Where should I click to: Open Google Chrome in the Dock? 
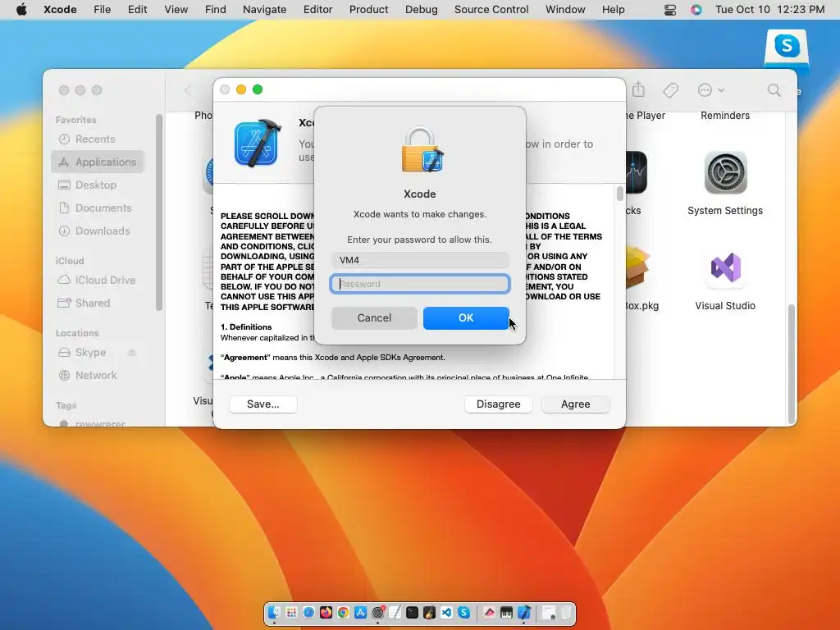(343, 612)
